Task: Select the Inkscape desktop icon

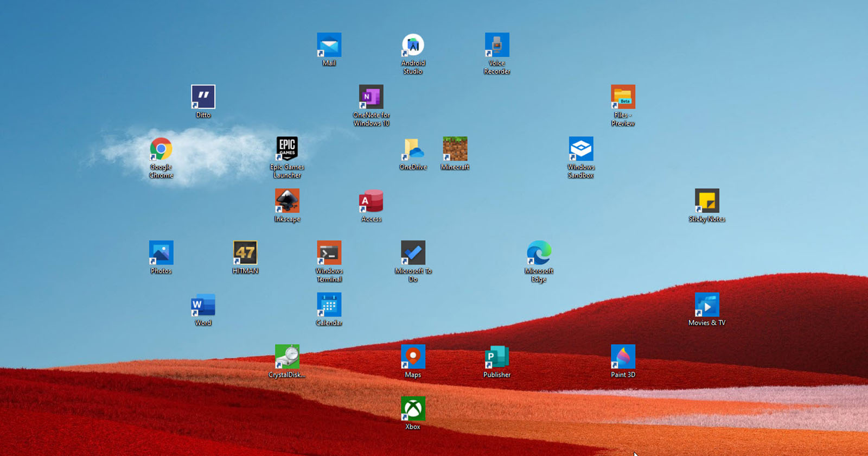Action: tap(287, 201)
